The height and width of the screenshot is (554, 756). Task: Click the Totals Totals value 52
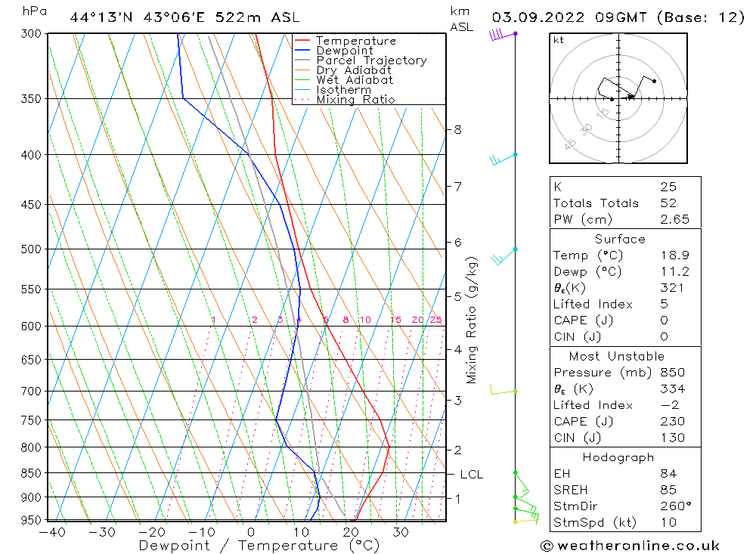[x=668, y=203]
